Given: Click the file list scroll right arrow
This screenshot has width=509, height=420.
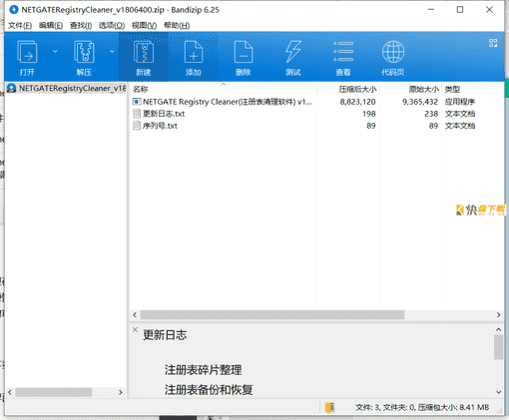Looking at the screenshot, I should (498, 314).
